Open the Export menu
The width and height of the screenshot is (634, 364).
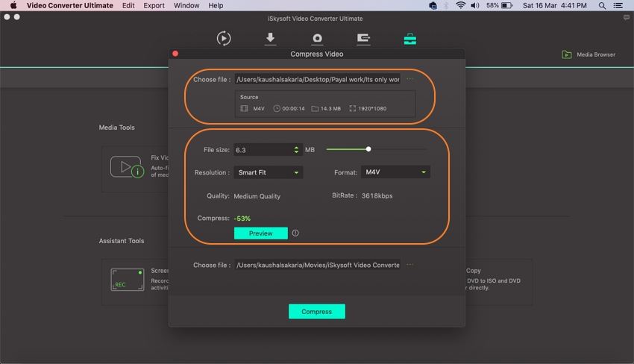[154, 5]
